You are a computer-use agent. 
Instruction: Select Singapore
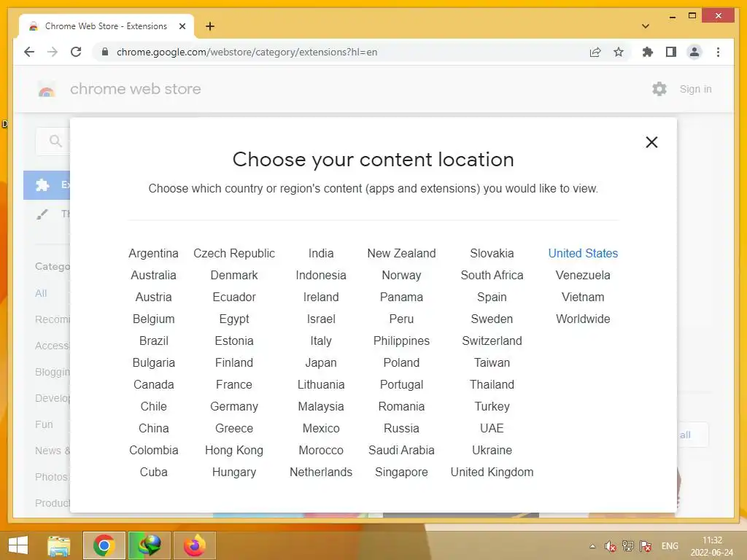401,472
